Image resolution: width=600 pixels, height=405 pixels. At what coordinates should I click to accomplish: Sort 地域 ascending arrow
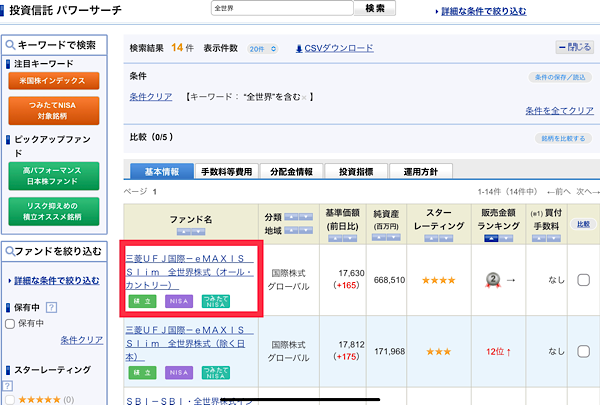291,230
